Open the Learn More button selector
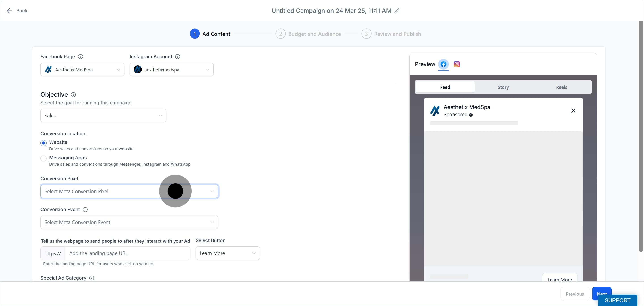Viewport: 644px width, 306px height. tap(228, 253)
